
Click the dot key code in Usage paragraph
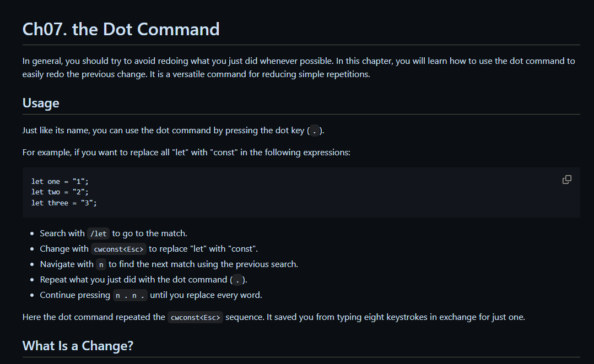pyautogui.click(x=314, y=131)
